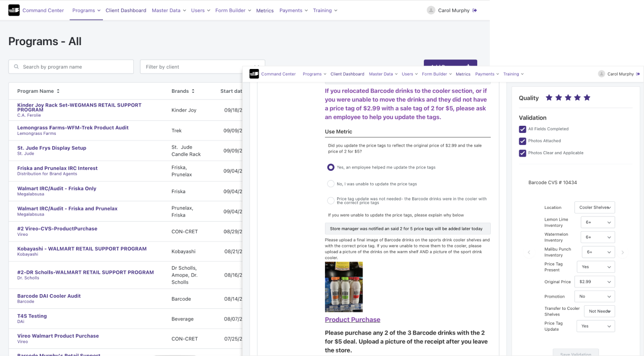Image resolution: width=644 pixels, height=356 pixels.
Task: Click the 'Search by program name' field
Action: [71, 67]
